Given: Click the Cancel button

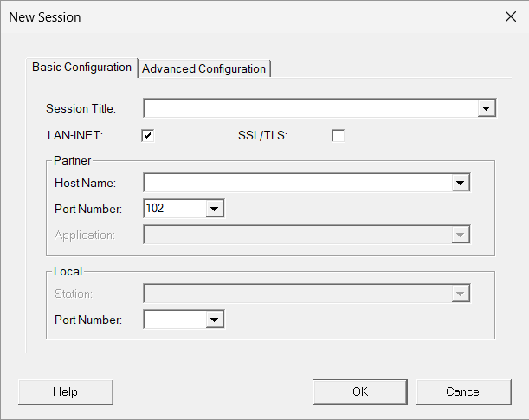Looking at the screenshot, I should click(x=464, y=391).
